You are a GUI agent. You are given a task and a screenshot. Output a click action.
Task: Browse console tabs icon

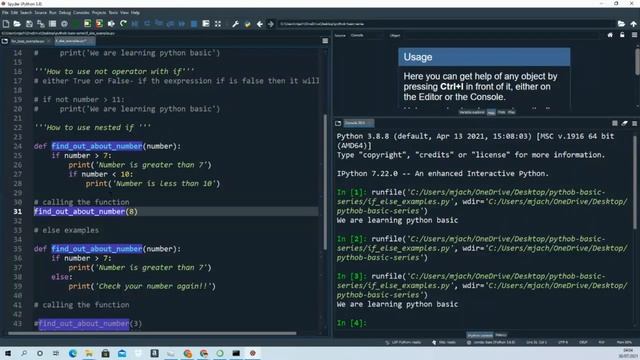tap(338, 123)
